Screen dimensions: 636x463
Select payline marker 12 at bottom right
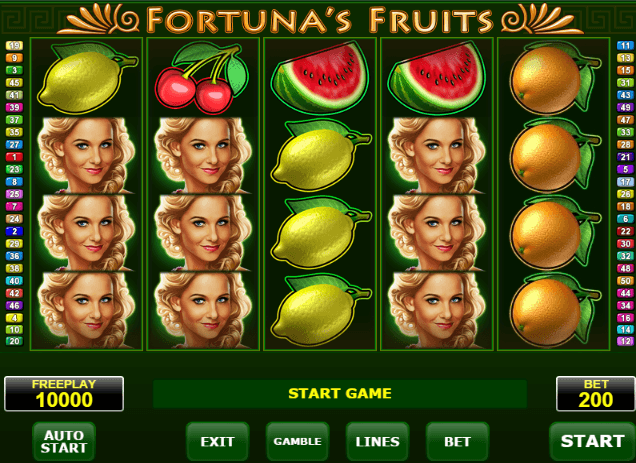[625, 341]
